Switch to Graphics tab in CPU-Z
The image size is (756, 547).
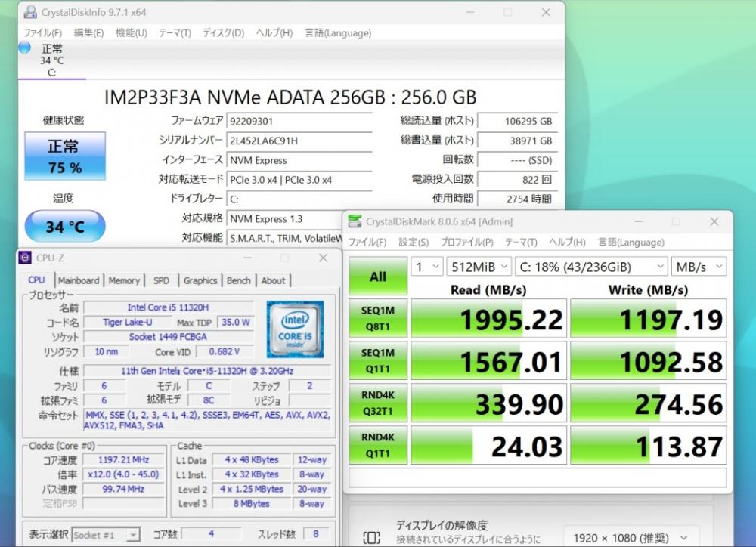200,280
